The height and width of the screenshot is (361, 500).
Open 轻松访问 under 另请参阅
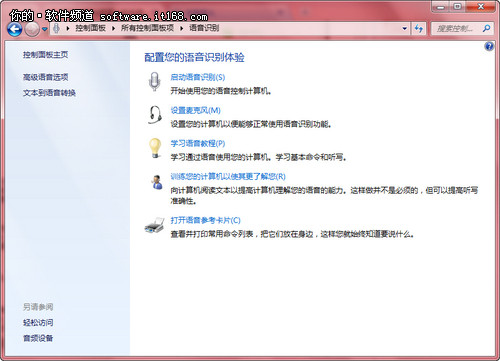pyautogui.click(x=38, y=322)
